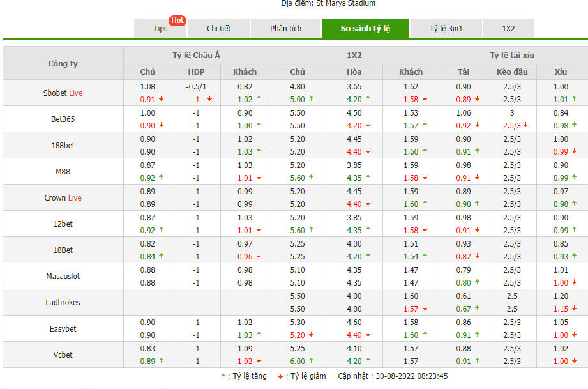Viewport: 588px width, 389px height.
Task: Open the Tips tab
Action: tap(160, 29)
